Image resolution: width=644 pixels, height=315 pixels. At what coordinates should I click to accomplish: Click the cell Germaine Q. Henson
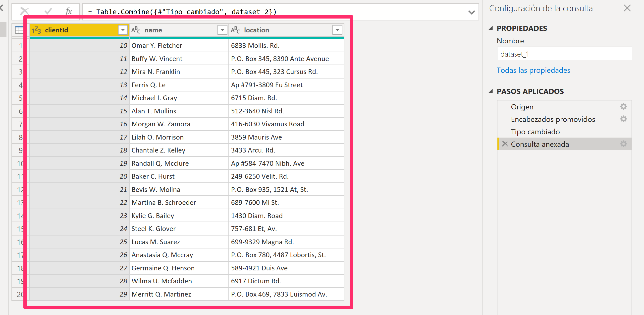(x=179, y=268)
